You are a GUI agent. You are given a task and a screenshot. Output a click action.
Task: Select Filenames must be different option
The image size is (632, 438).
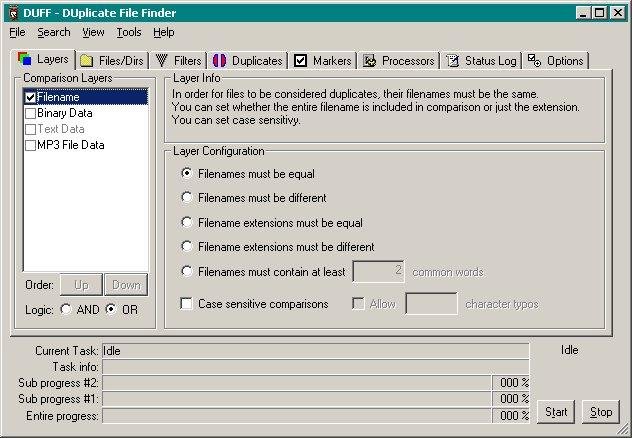[186, 198]
